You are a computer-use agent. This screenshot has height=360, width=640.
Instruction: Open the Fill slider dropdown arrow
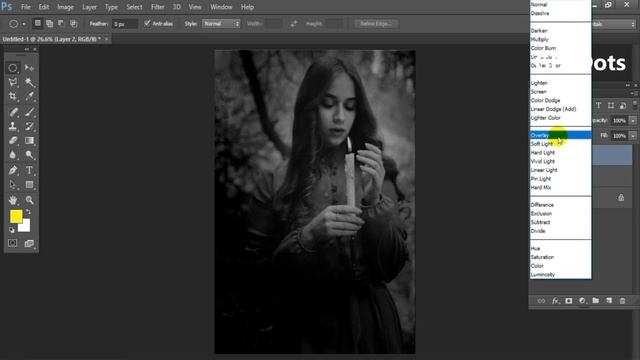(x=633, y=136)
